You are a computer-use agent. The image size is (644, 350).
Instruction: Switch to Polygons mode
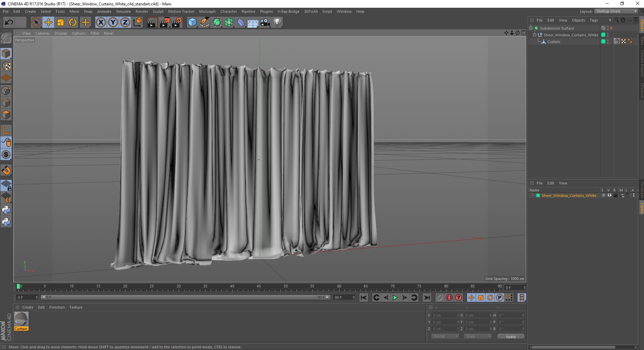point(6,115)
